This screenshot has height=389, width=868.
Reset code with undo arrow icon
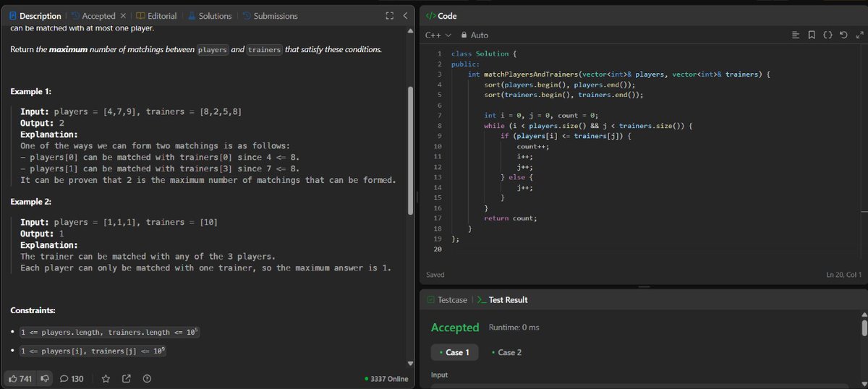tap(843, 35)
